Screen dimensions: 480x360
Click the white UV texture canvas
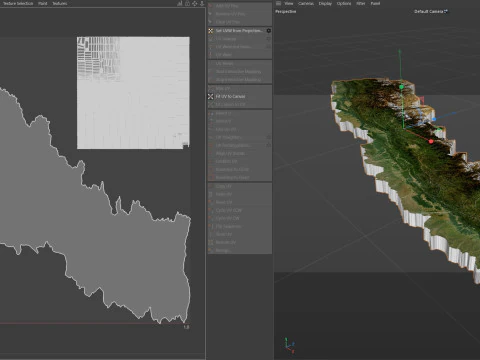pyautogui.click(x=133, y=93)
